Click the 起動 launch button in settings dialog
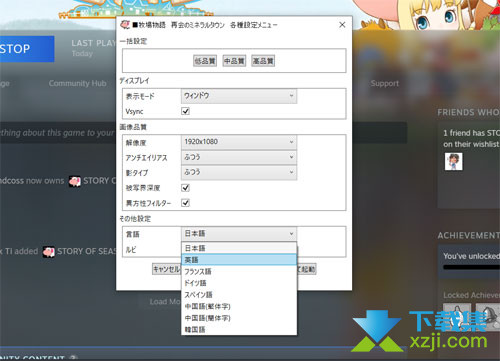Image resolution: width=500 pixels, height=361 pixels. (x=307, y=269)
